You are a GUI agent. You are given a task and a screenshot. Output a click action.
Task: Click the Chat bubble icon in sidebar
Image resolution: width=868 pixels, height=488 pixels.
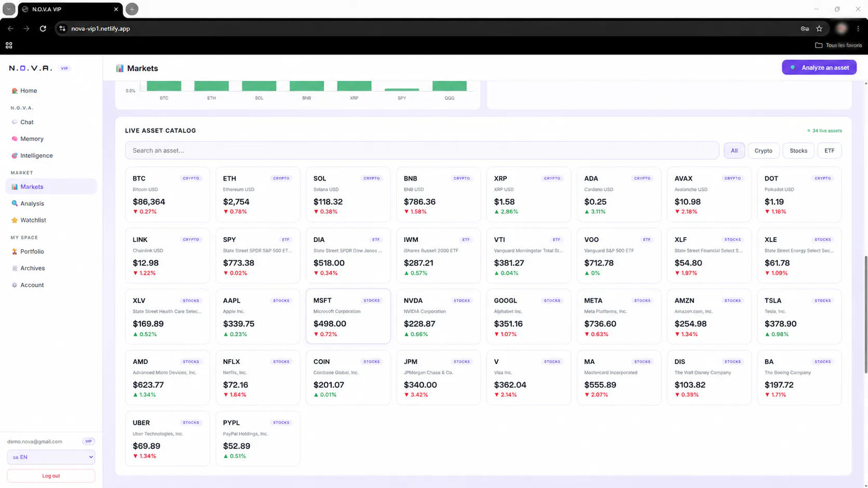pos(15,123)
